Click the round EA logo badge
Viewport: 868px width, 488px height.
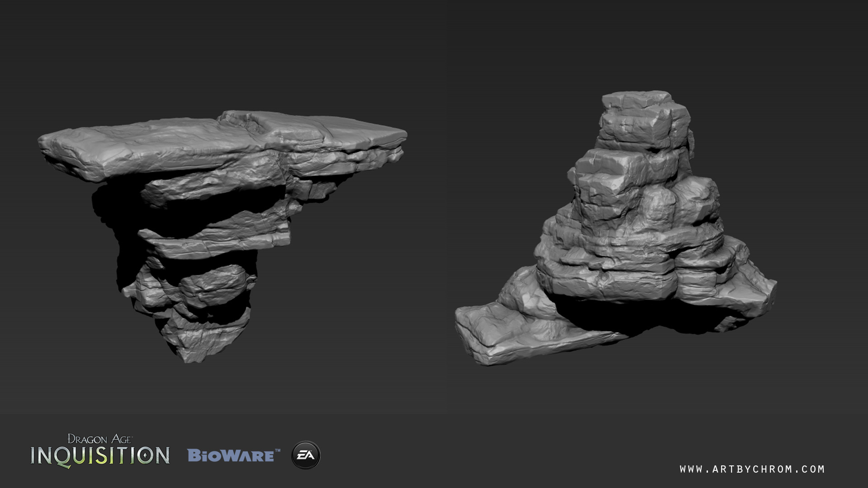point(306,455)
